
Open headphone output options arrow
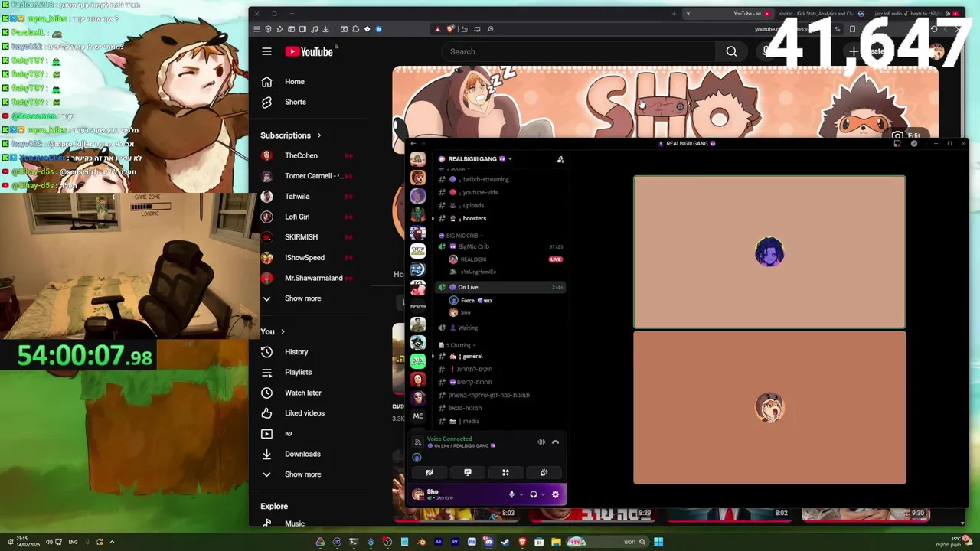543,494
